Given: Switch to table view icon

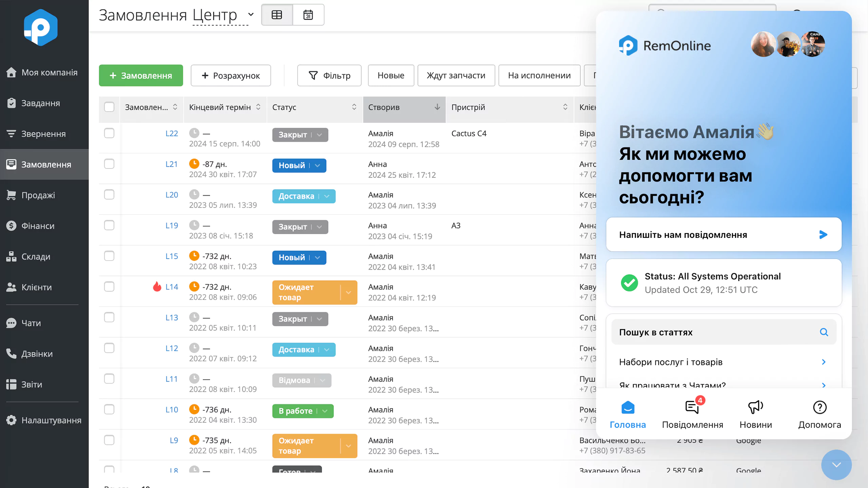Looking at the screenshot, I should 277,15.
